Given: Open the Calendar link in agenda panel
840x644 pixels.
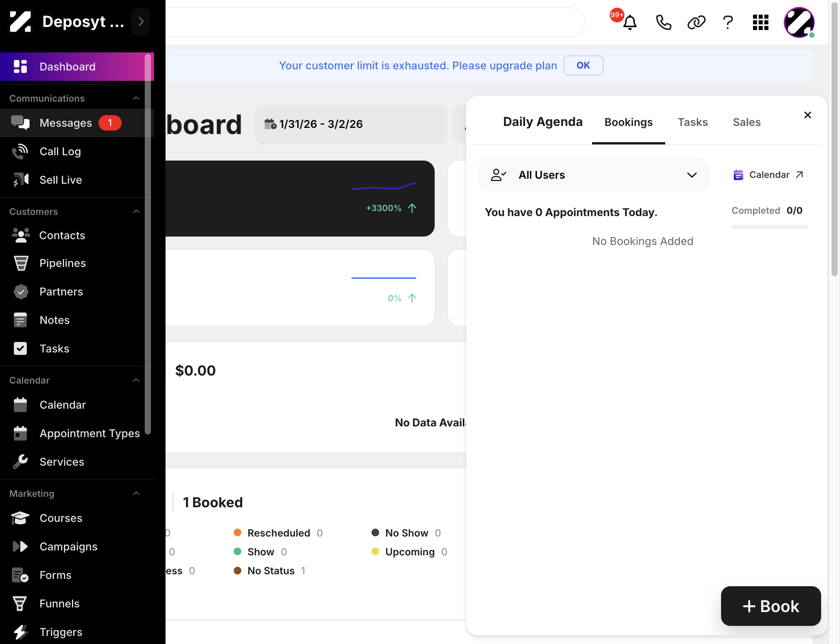Looking at the screenshot, I should tap(768, 175).
